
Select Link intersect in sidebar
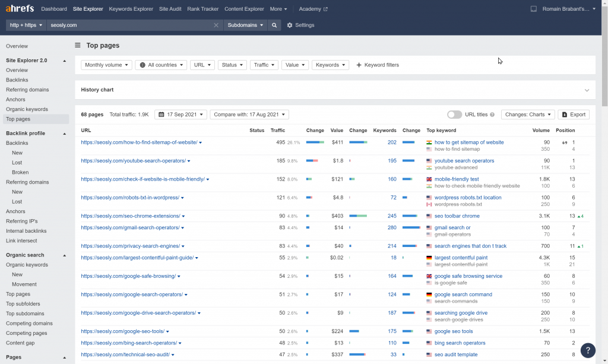[x=21, y=240]
